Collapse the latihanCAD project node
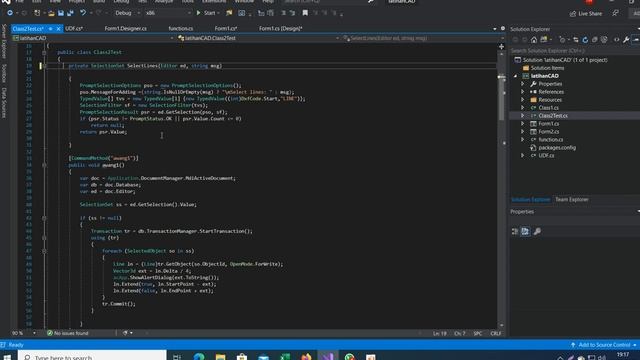This screenshot has width=640, height=360. pyautogui.click(x=515, y=76)
